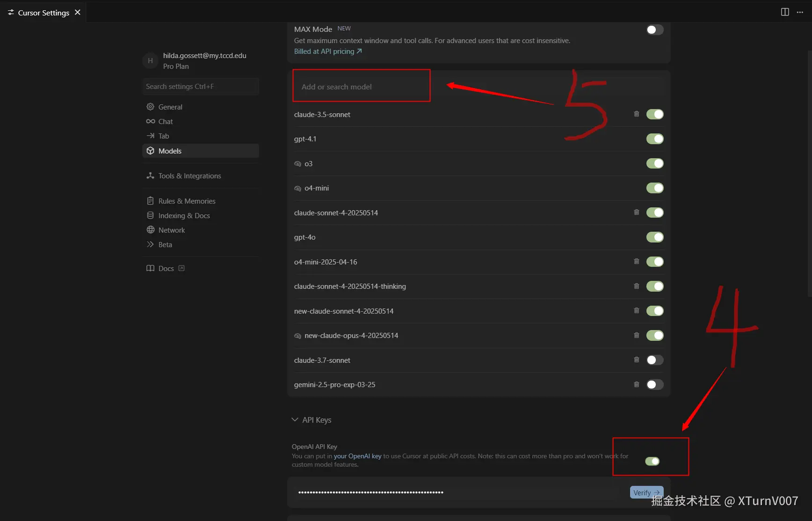Turn off the gpt-4.1 model
The image size is (812, 521).
655,139
